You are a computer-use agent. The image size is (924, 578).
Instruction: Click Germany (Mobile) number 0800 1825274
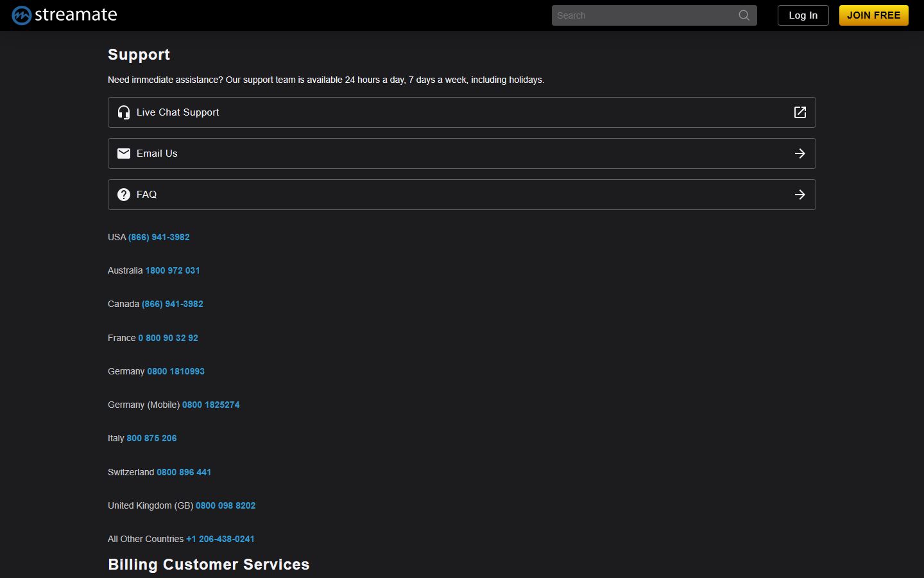[x=211, y=405]
